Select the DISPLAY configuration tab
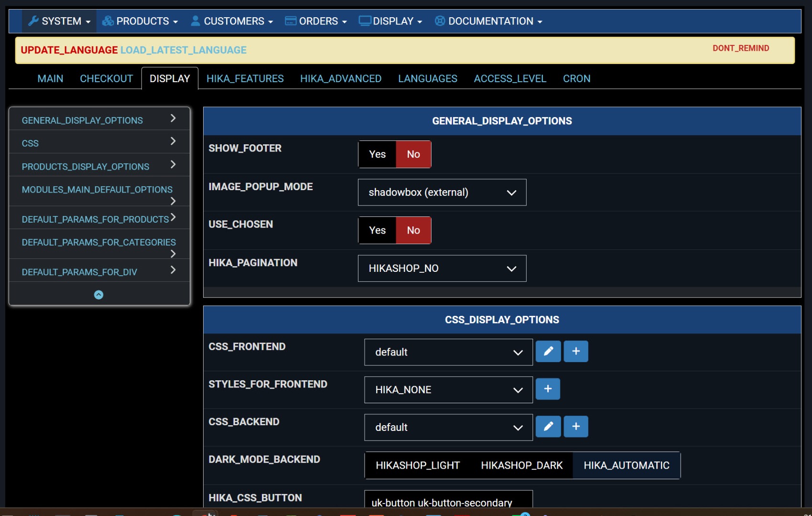This screenshot has width=812, height=516. click(170, 79)
